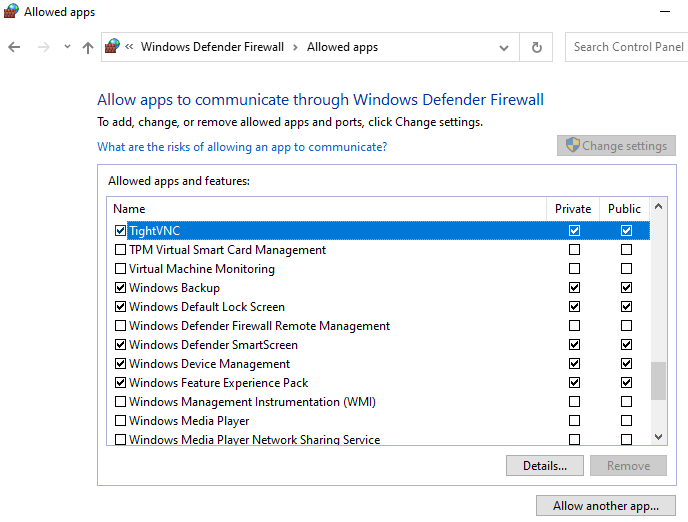Uncheck Windows Defender SmartScreen name checkbox

[x=120, y=345]
